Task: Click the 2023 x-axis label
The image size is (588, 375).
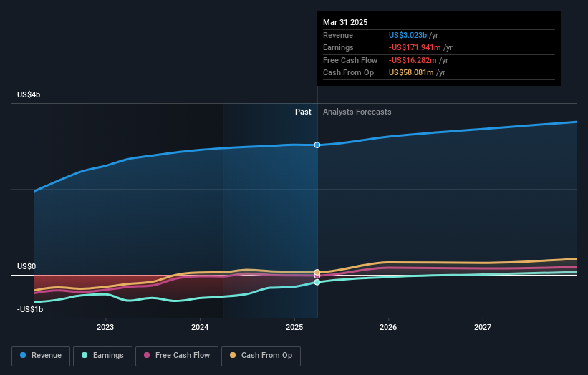Action: point(105,328)
